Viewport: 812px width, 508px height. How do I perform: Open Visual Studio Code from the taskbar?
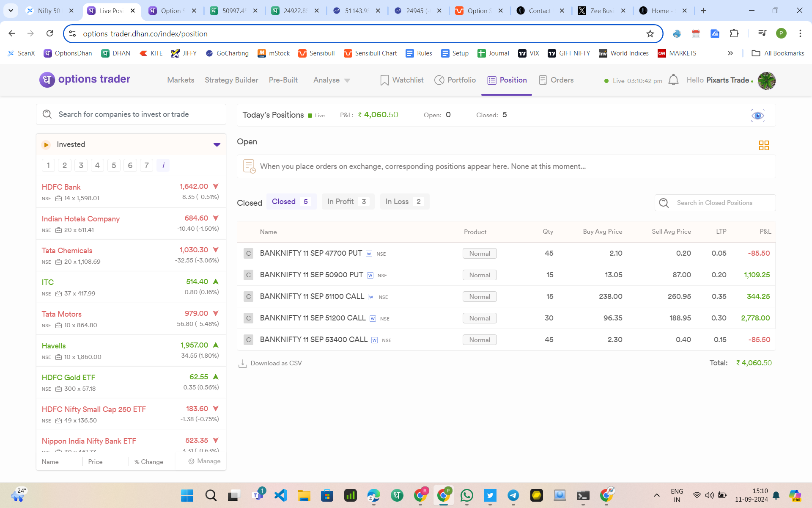click(x=281, y=495)
